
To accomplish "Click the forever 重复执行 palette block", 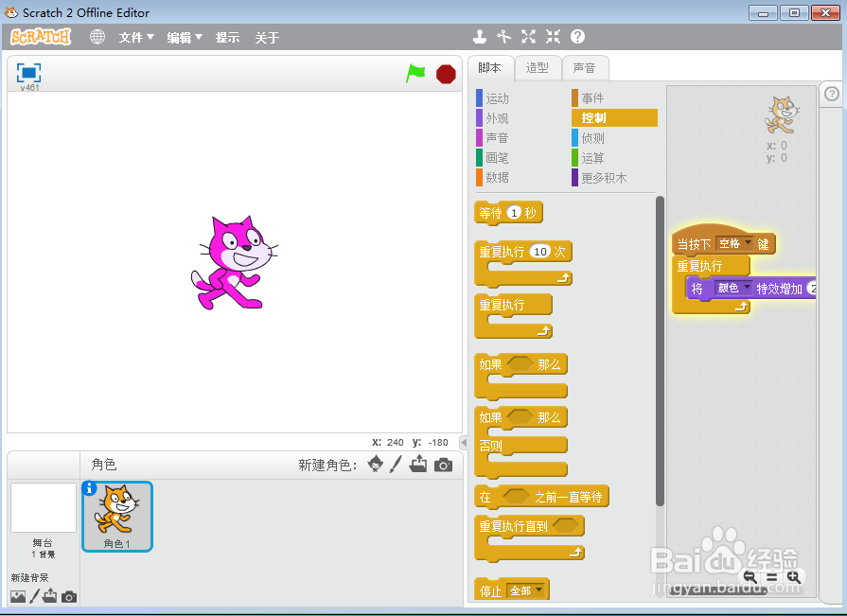I will (x=513, y=316).
